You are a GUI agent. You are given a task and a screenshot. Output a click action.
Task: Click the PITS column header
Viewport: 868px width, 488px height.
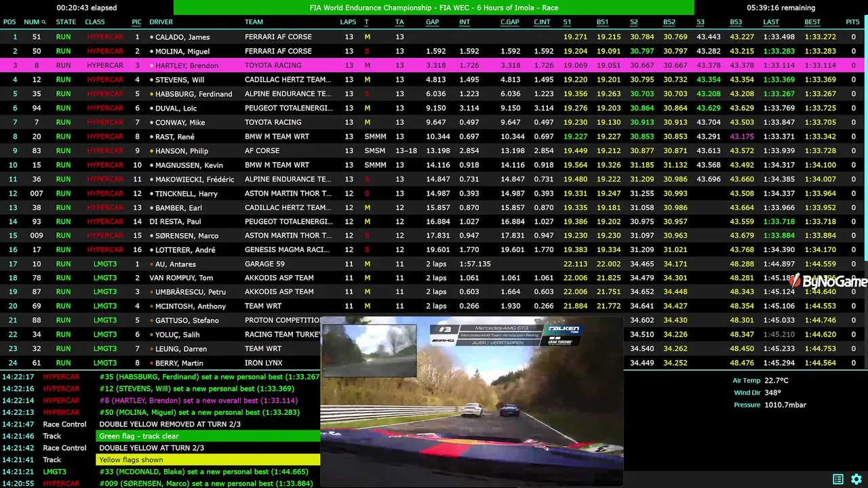tap(852, 22)
